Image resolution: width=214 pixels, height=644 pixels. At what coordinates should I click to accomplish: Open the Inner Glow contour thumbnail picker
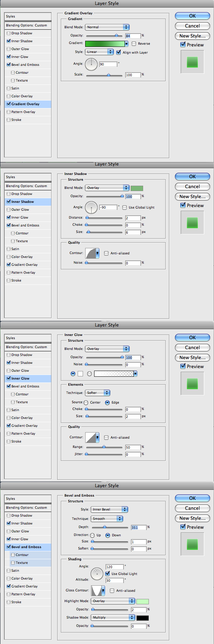point(92,437)
